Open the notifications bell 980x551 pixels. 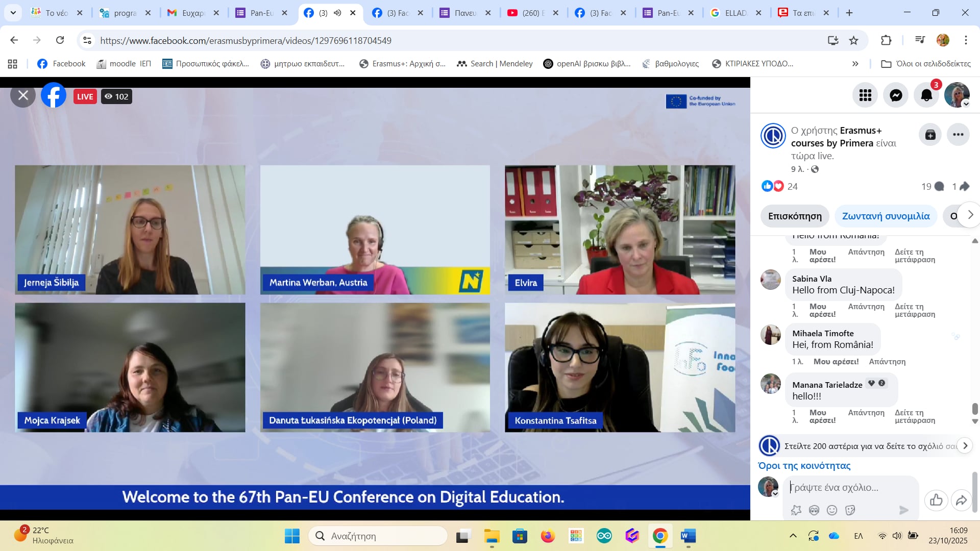tap(926, 95)
